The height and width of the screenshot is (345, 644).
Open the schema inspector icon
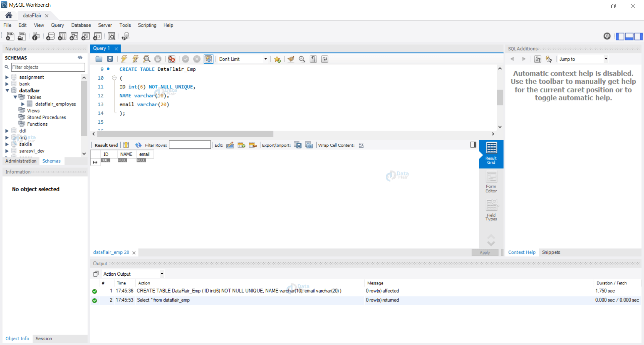pyautogui.click(x=36, y=36)
